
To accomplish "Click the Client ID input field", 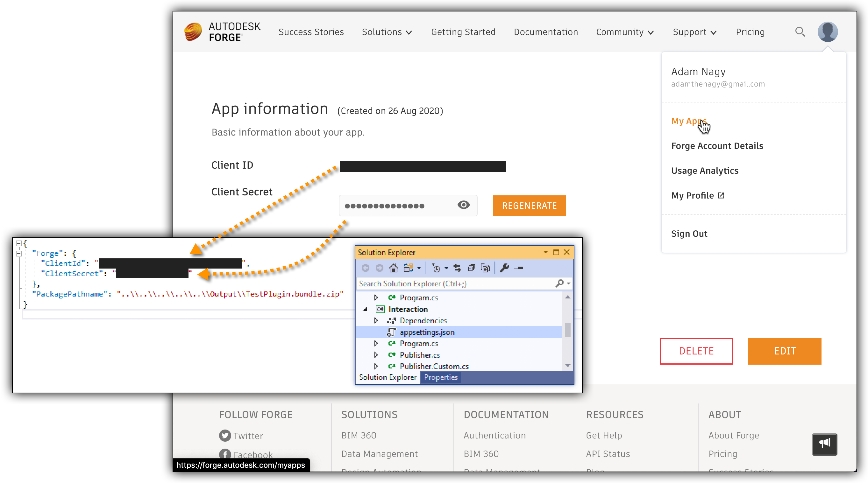I will (x=423, y=166).
